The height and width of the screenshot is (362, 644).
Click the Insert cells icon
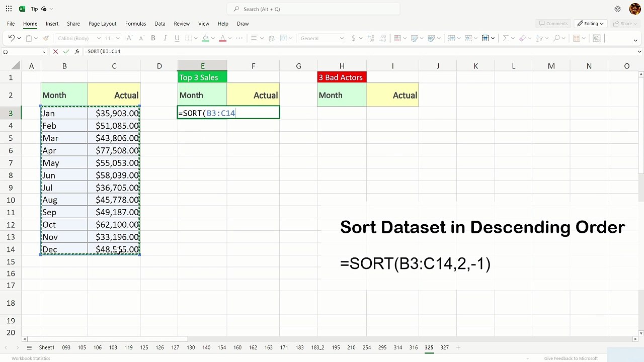pyautogui.click(x=451, y=38)
